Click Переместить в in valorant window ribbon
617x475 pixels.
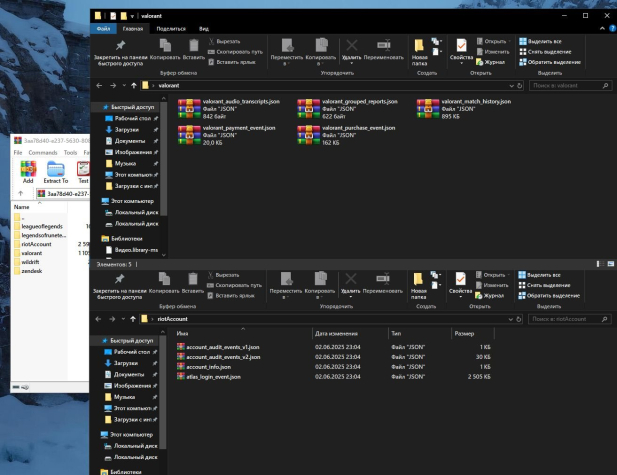point(287,52)
